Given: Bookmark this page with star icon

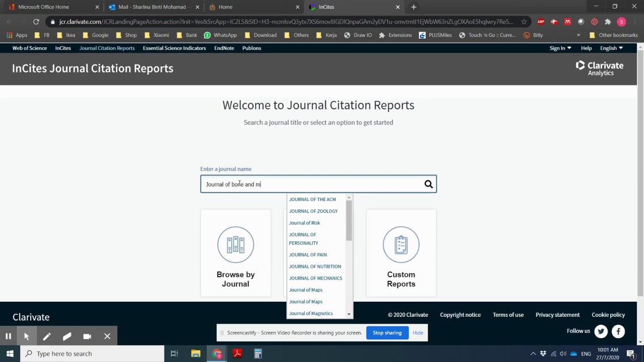Looking at the screenshot, I should [524, 22].
